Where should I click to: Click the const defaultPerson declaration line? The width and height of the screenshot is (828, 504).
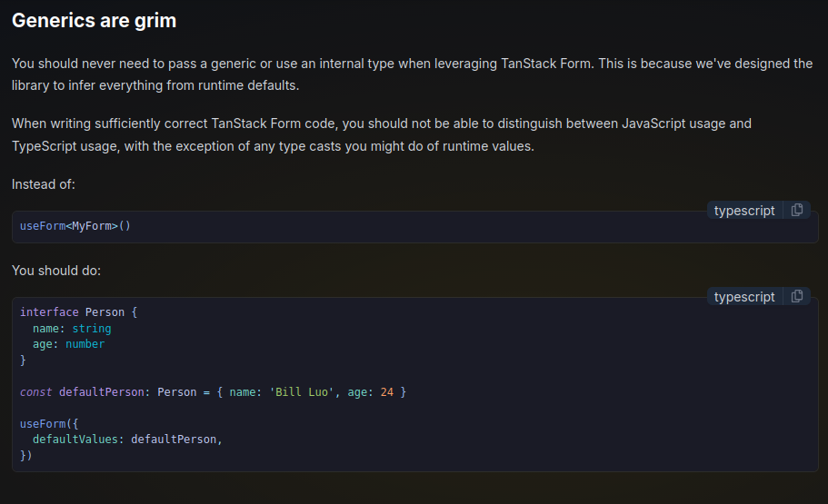coord(213,392)
